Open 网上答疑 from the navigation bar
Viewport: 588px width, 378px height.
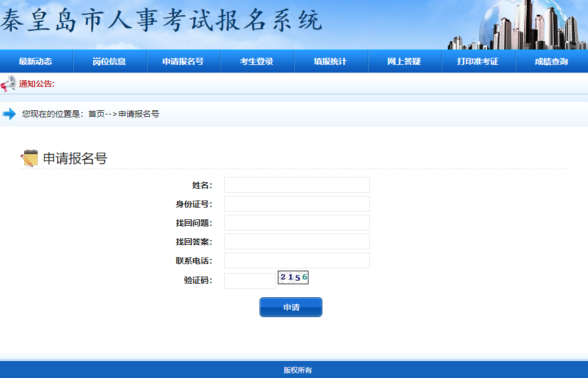click(404, 61)
